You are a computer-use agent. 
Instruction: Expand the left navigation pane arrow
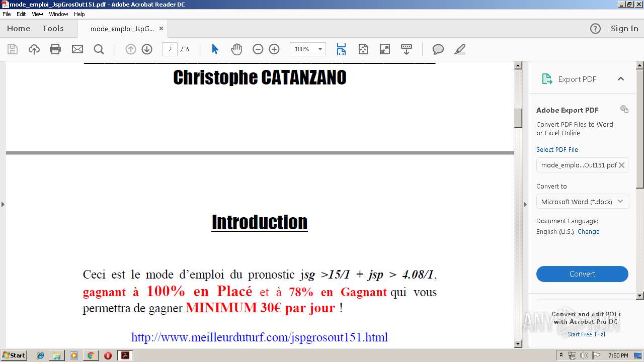coord(3,204)
